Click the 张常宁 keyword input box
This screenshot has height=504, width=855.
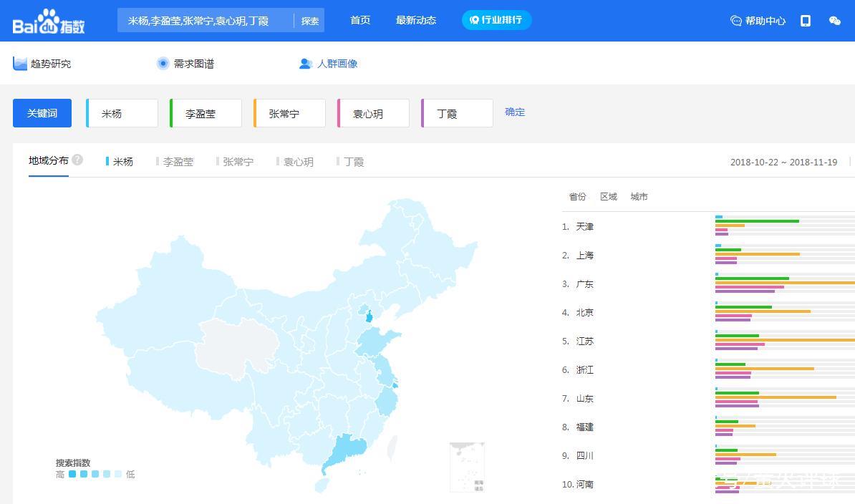click(x=290, y=113)
